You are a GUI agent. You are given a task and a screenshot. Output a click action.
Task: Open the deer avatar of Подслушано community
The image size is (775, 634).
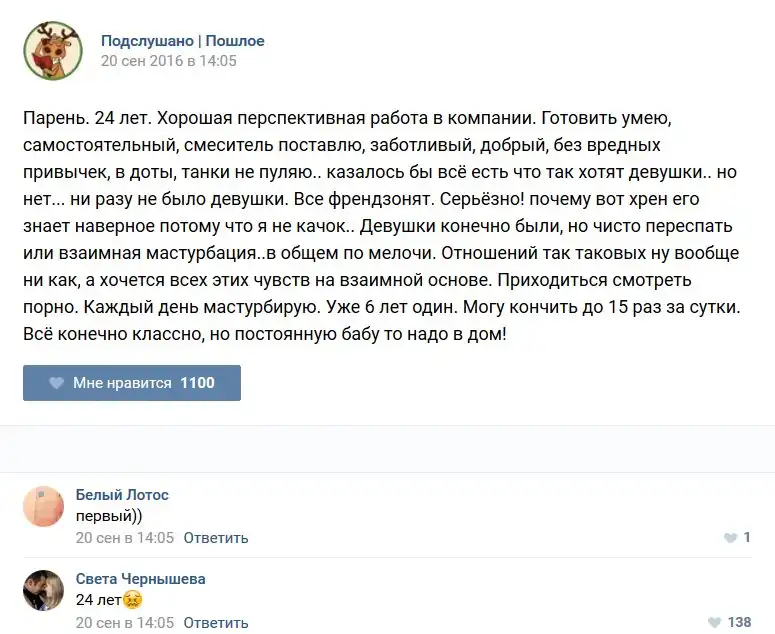[x=53, y=51]
